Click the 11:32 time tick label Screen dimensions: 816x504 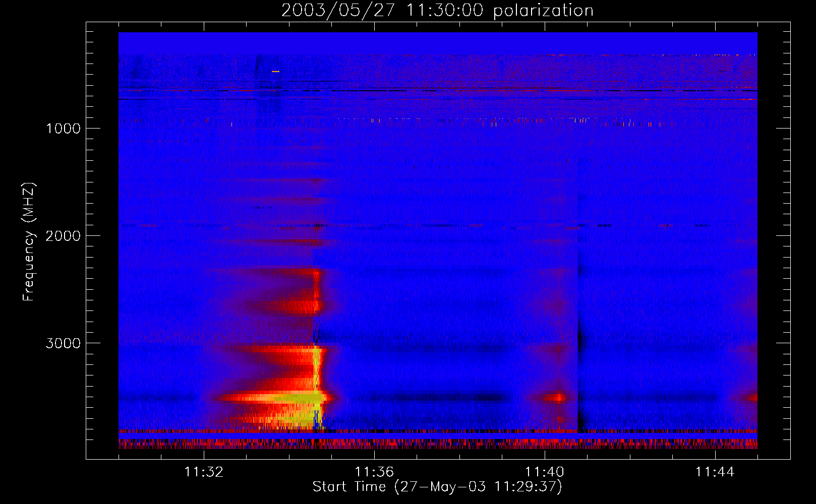204,472
